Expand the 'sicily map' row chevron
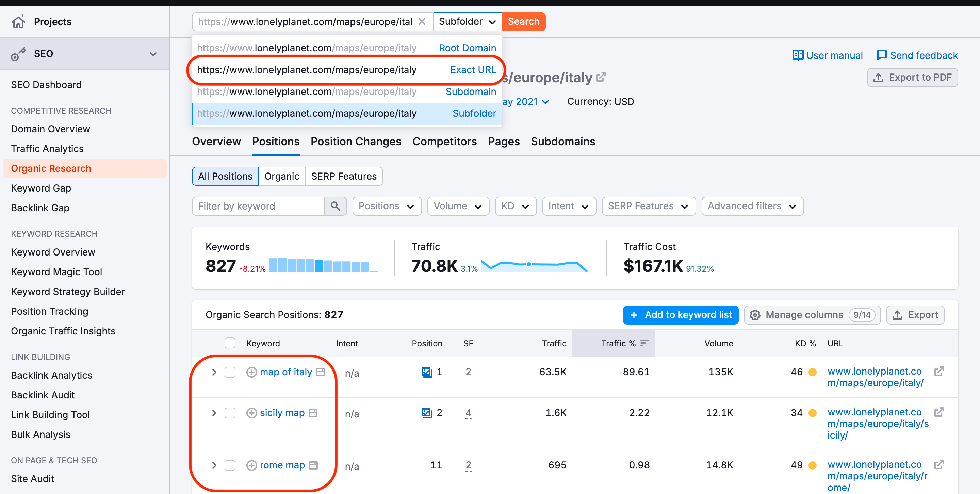This screenshot has width=980, height=494. pyautogui.click(x=214, y=413)
